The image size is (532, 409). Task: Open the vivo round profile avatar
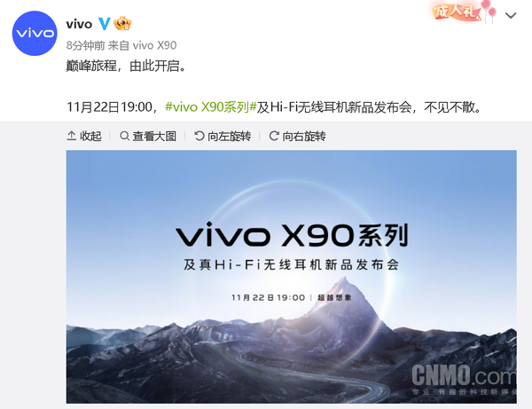(35, 33)
